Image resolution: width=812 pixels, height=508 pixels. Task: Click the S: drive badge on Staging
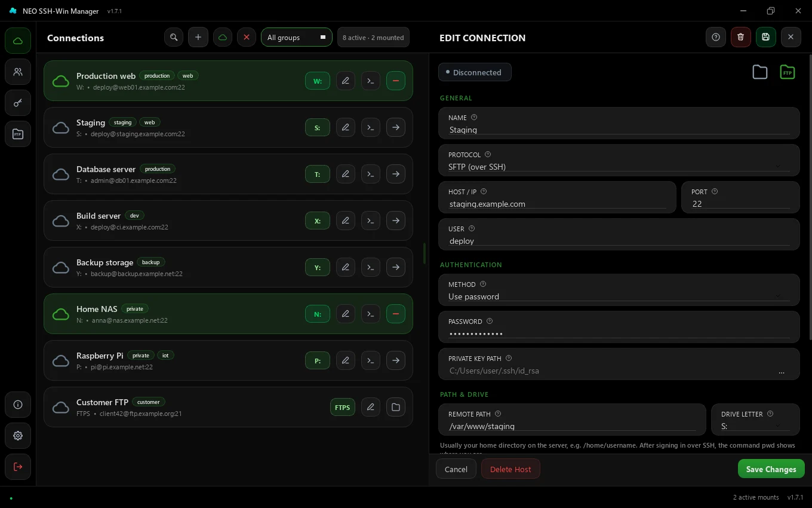click(318, 127)
